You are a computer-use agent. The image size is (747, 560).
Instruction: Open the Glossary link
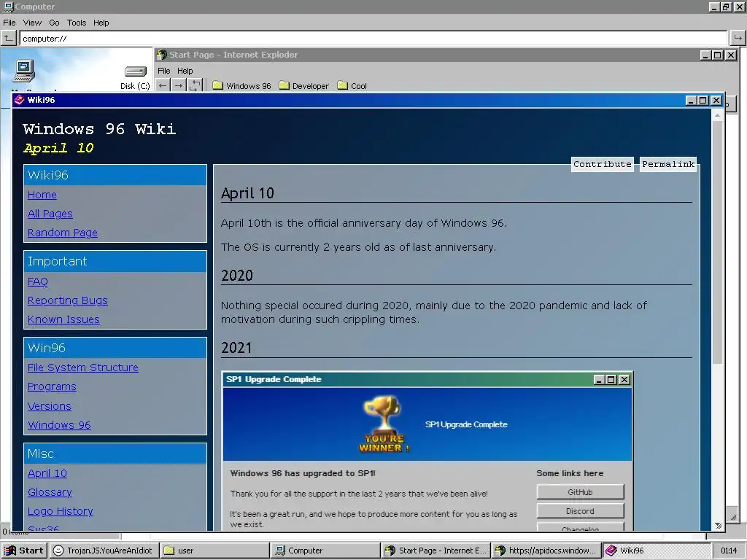[50, 492]
